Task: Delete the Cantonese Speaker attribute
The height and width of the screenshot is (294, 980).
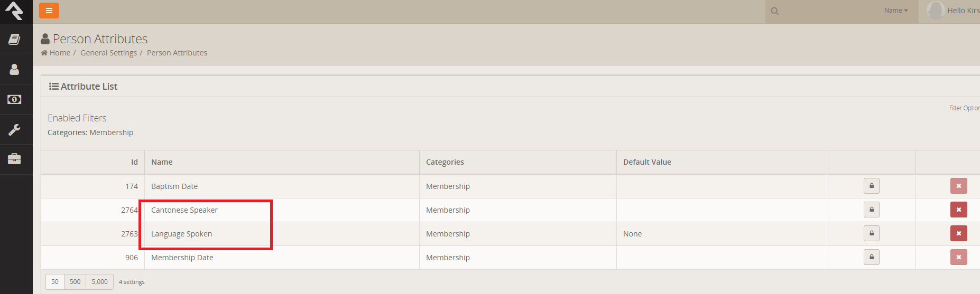Action: pos(959,210)
